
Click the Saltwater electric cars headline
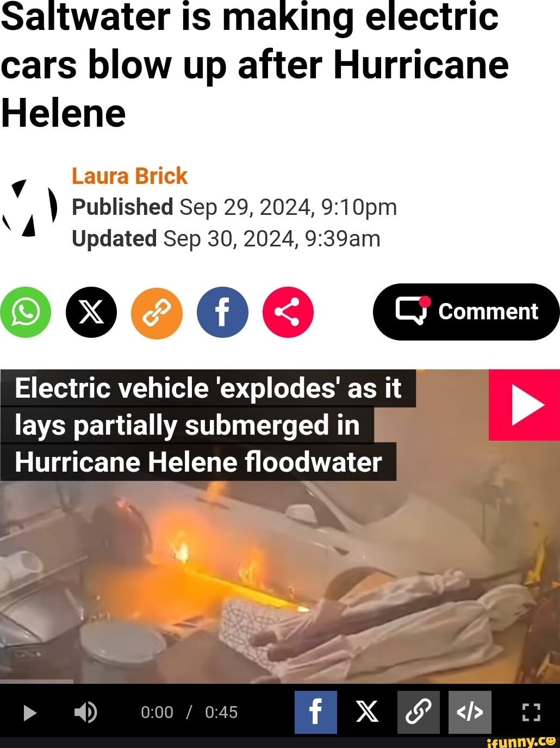[255, 65]
